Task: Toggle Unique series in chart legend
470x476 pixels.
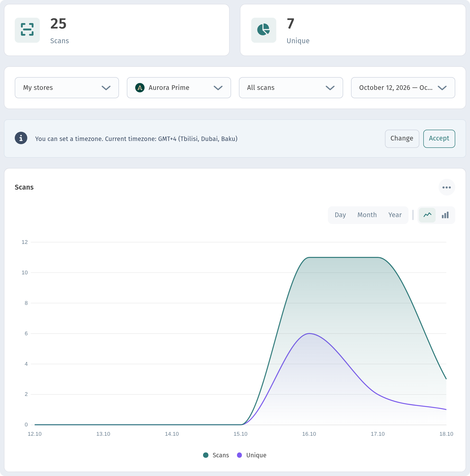Action: coord(251,455)
